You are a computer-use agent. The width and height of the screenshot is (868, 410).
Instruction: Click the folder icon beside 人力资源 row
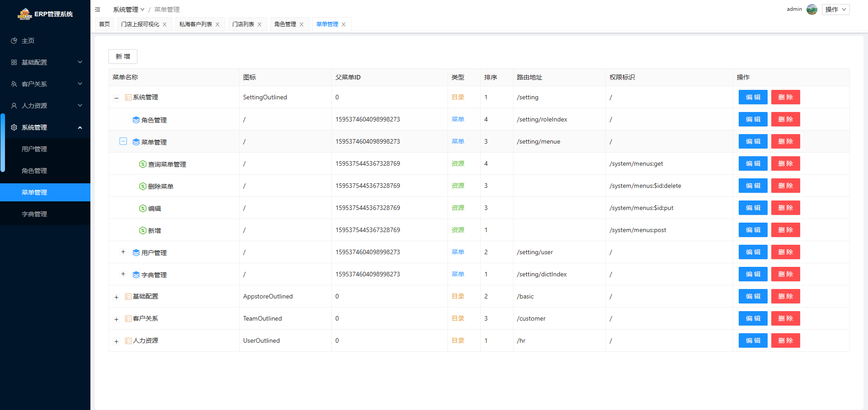128,341
